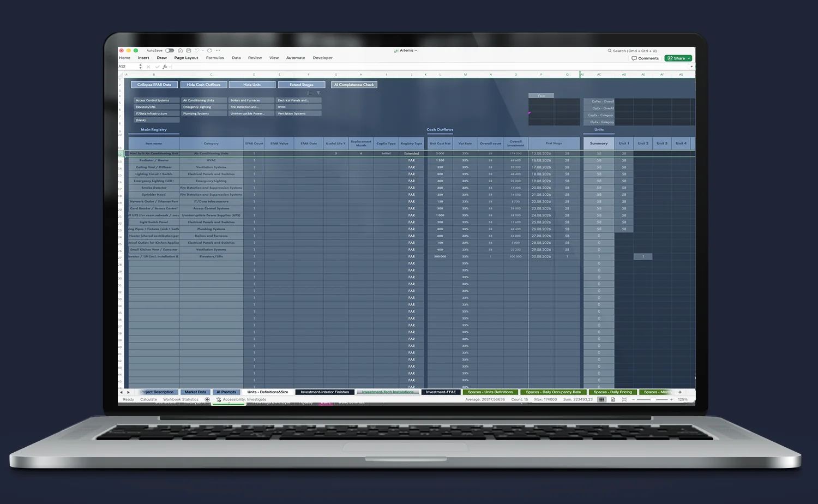Click the sheet tabs scroll-right arrow
The height and width of the screenshot is (504, 818).
(x=129, y=392)
